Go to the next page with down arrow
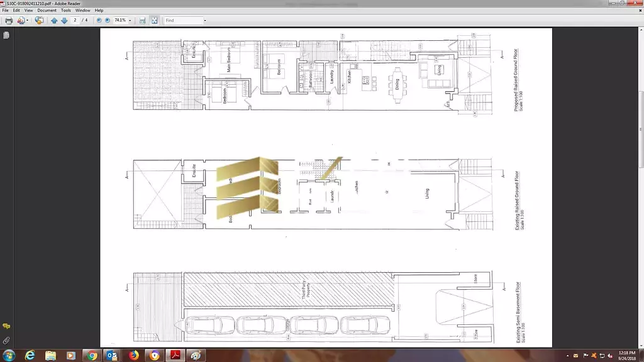Image resolution: width=644 pixels, height=362 pixels. click(64, 21)
